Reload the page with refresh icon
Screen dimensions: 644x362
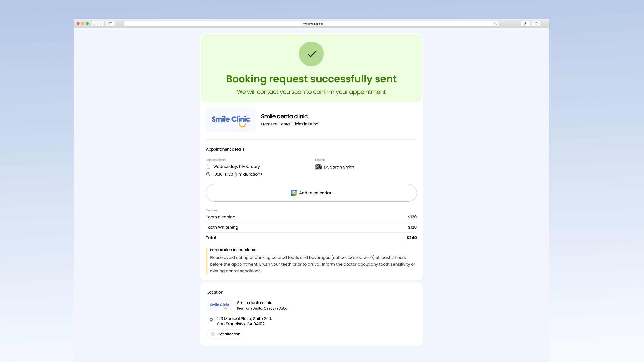coord(495,24)
